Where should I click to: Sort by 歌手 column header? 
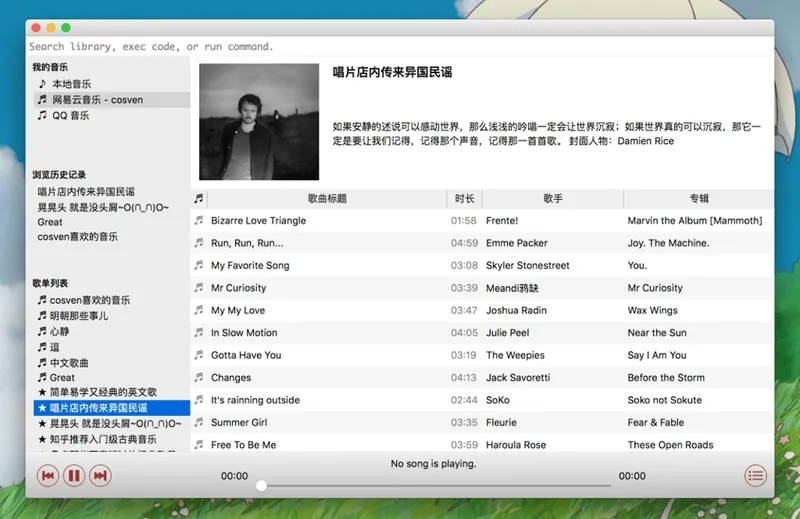point(553,199)
